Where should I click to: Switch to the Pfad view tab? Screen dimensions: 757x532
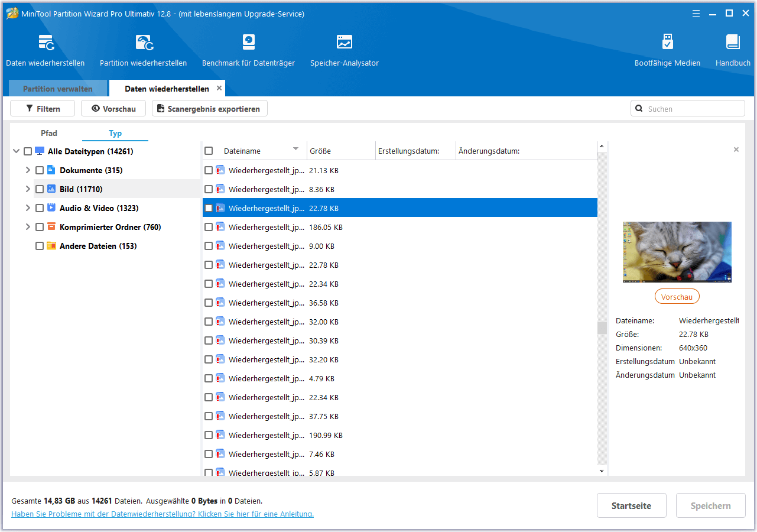tap(49, 133)
